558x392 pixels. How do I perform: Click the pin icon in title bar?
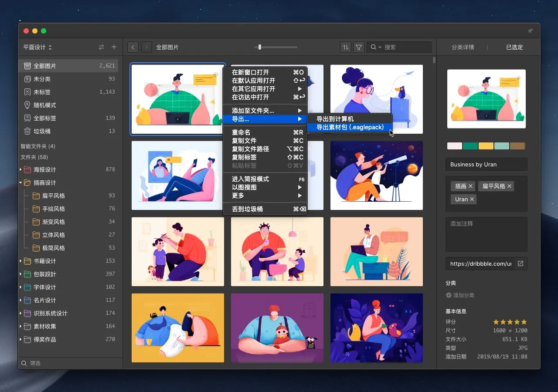[x=531, y=31]
